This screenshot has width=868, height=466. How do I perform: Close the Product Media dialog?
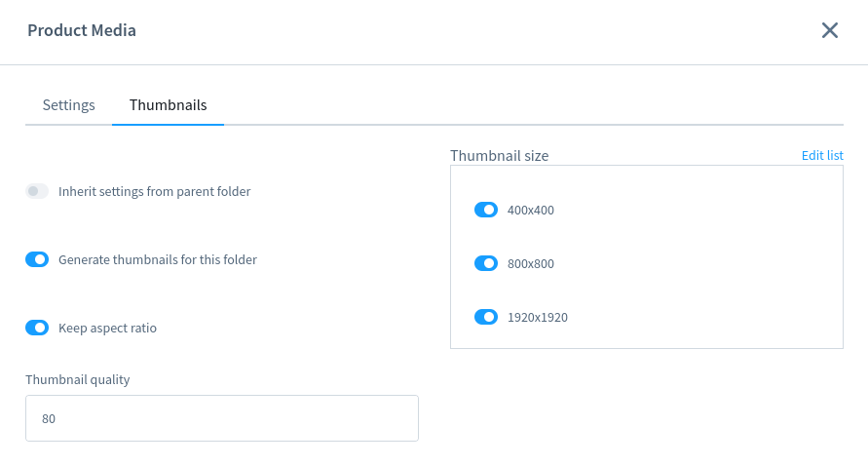click(830, 30)
